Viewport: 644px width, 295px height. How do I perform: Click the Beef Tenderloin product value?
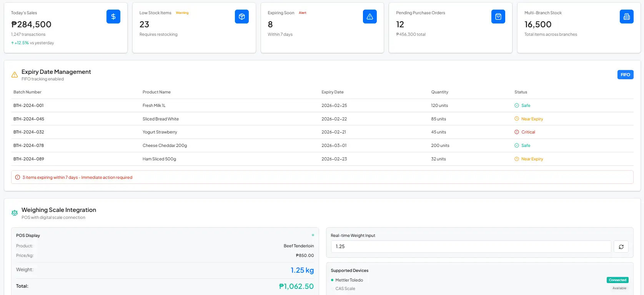pyautogui.click(x=299, y=246)
